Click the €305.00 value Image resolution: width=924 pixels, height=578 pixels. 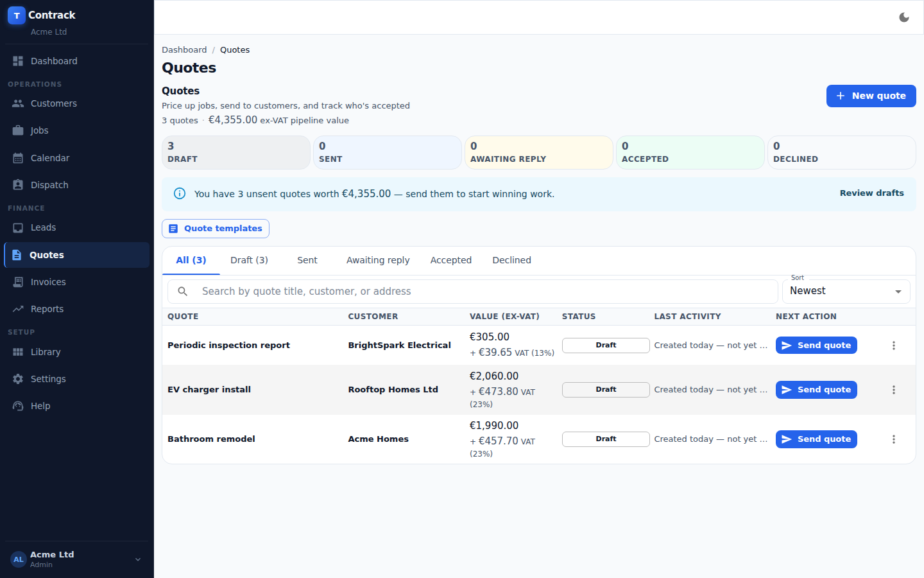(x=490, y=337)
